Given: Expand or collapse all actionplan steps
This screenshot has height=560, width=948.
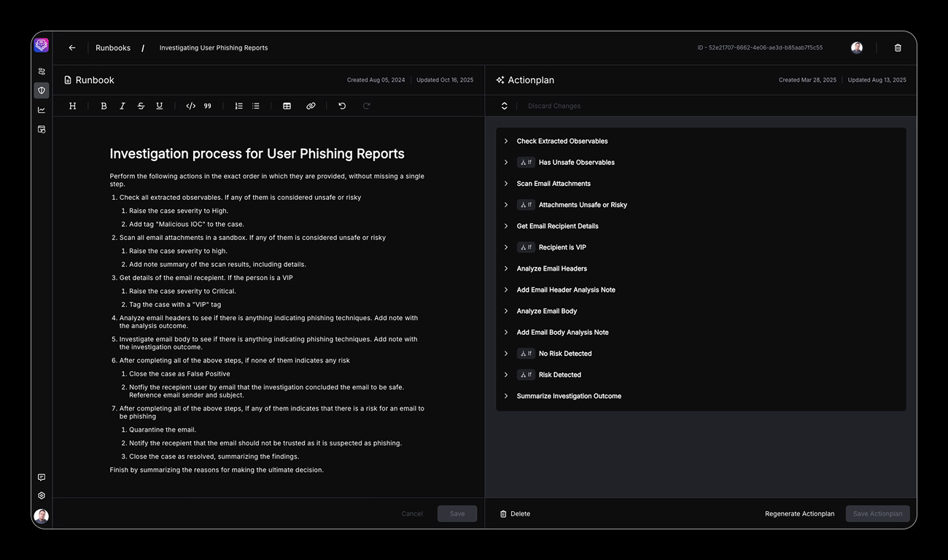Looking at the screenshot, I should coord(504,106).
